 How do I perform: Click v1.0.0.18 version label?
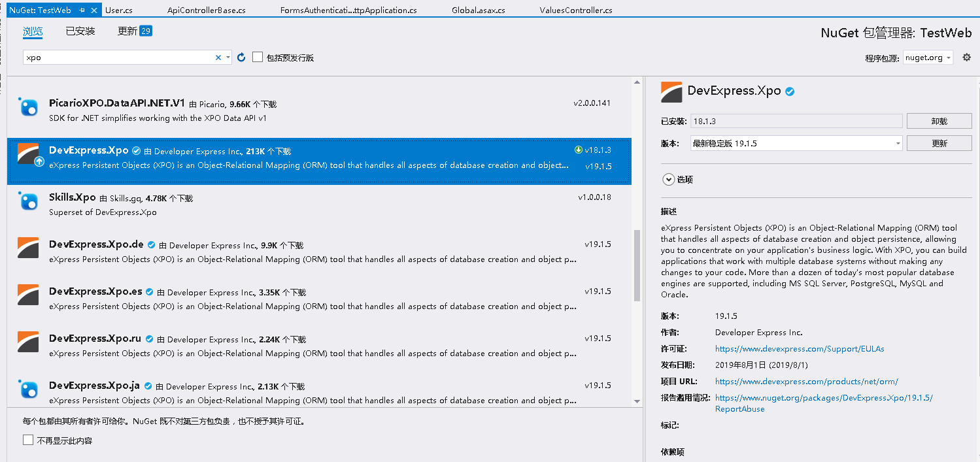point(594,197)
